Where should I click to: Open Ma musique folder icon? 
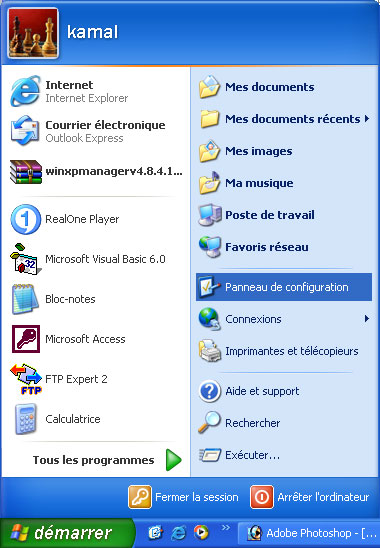(x=209, y=183)
